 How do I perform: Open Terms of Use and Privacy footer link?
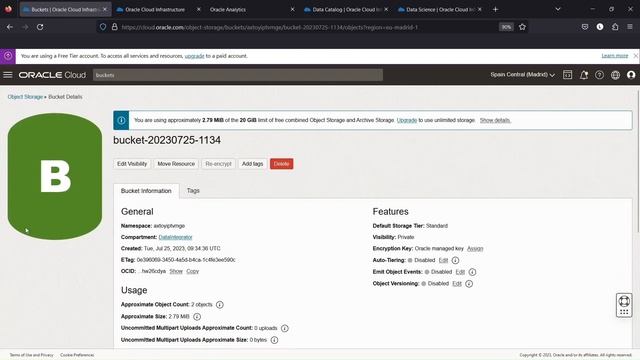(31, 355)
